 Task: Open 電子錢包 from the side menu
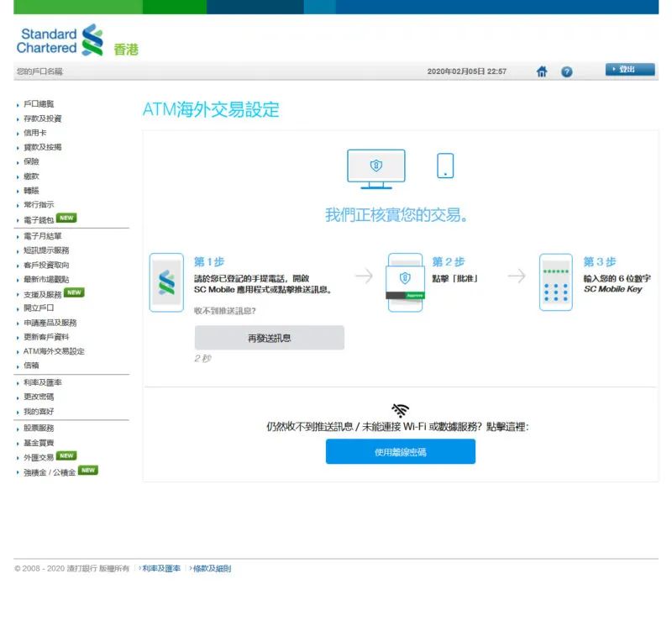pyautogui.click(x=39, y=220)
